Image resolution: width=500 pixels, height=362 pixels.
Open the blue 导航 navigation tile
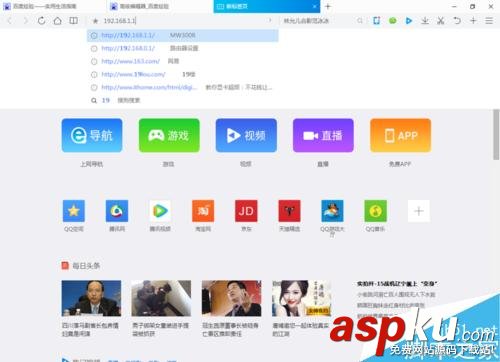pyautogui.click(x=92, y=135)
